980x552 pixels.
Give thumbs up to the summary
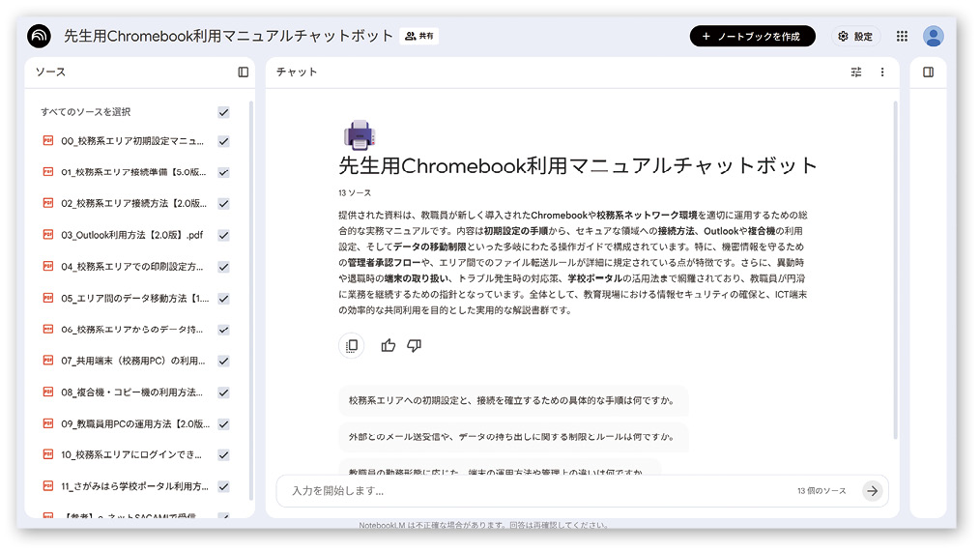[x=389, y=346]
